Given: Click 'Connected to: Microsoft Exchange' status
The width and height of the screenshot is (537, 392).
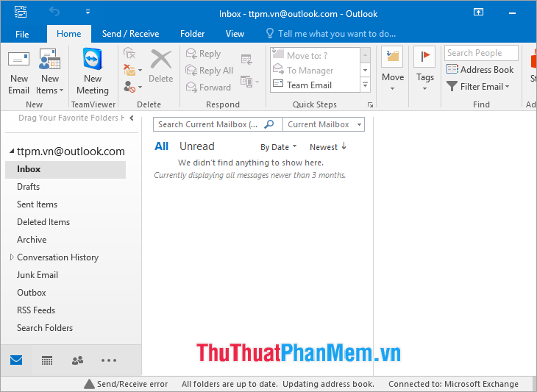Looking at the screenshot, I should point(453,384).
